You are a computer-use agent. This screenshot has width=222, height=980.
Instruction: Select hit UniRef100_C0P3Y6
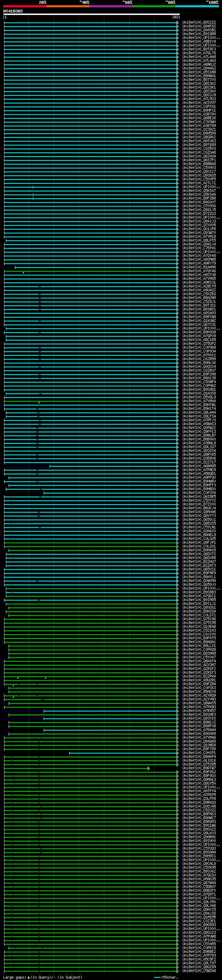199,493
